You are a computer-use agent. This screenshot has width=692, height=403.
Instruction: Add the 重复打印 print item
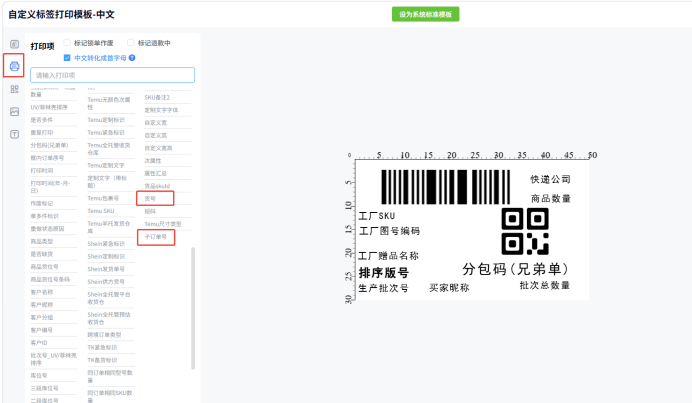[x=41, y=132]
